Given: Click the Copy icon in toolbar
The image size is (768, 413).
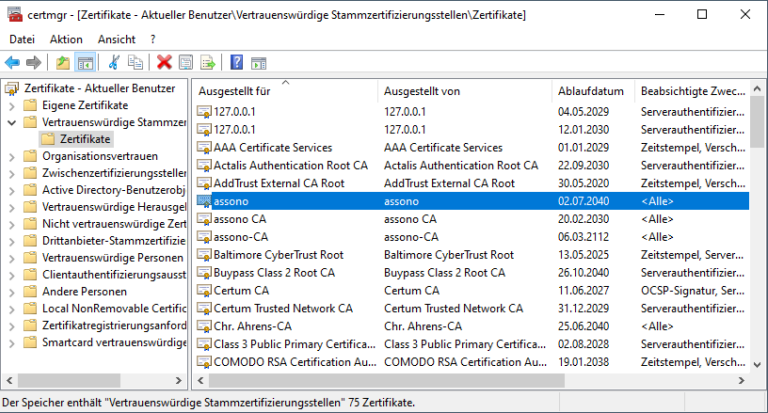Looking at the screenshot, I should click(135, 63).
